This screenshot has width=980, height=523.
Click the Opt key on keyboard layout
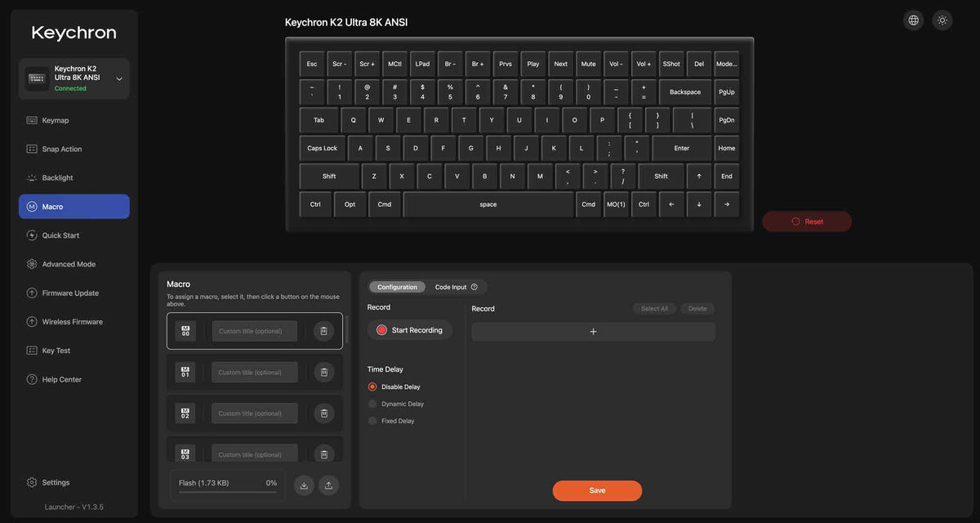point(350,204)
